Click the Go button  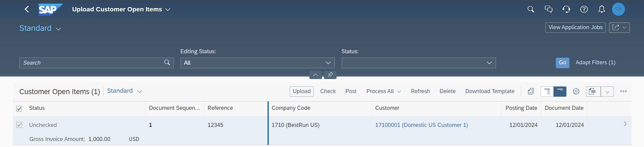tap(562, 63)
